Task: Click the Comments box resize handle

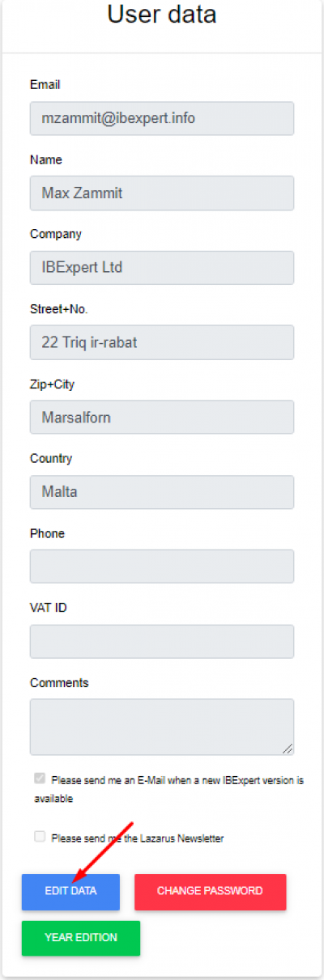Action: coord(288,749)
